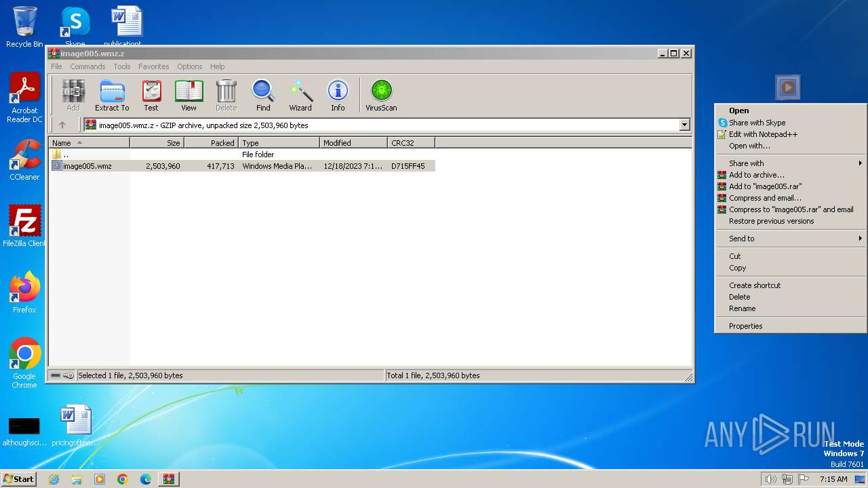
Task: Open Microsoft Edge from the taskbar
Action: click(x=146, y=479)
